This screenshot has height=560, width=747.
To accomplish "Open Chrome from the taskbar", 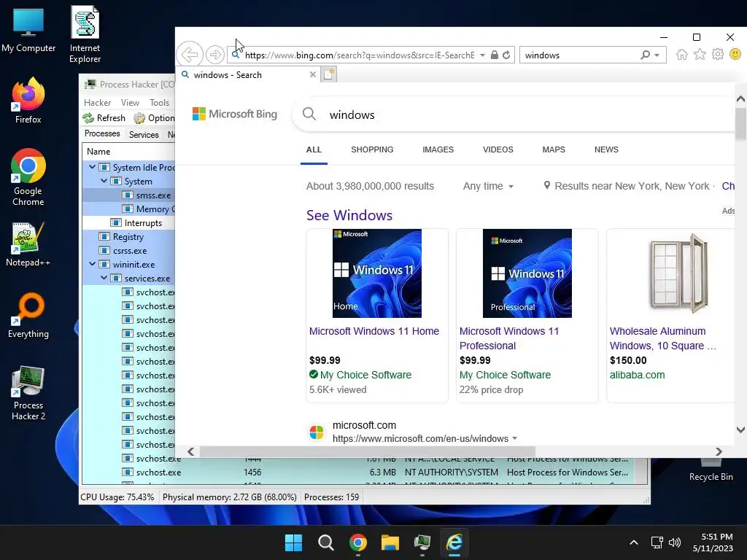I will (357, 542).
